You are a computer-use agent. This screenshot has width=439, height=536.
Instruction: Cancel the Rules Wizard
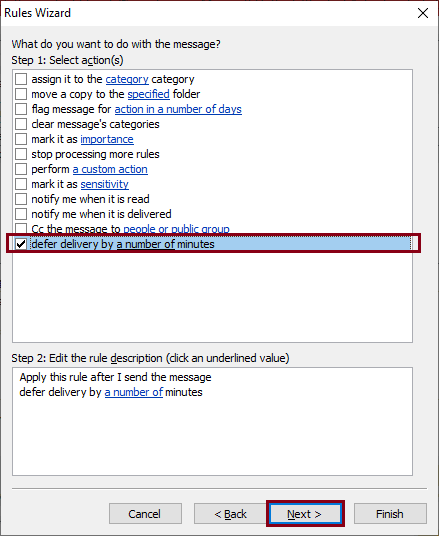(145, 513)
